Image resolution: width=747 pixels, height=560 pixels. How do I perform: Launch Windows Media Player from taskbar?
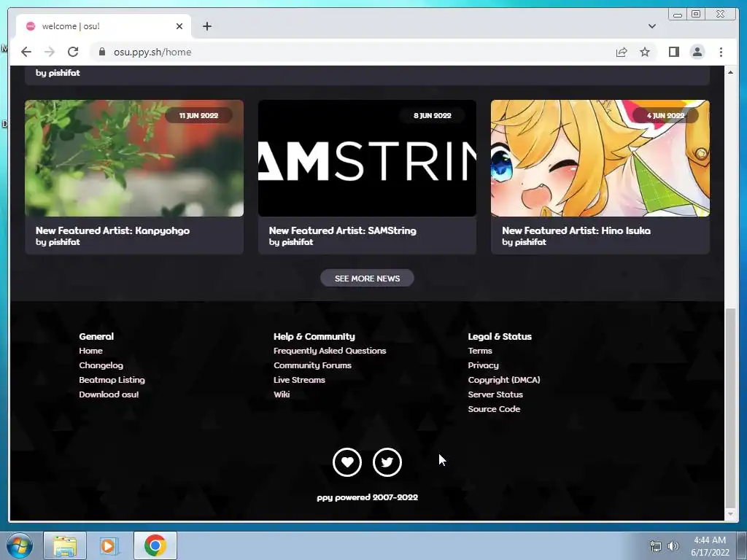click(x=109, y=545)
